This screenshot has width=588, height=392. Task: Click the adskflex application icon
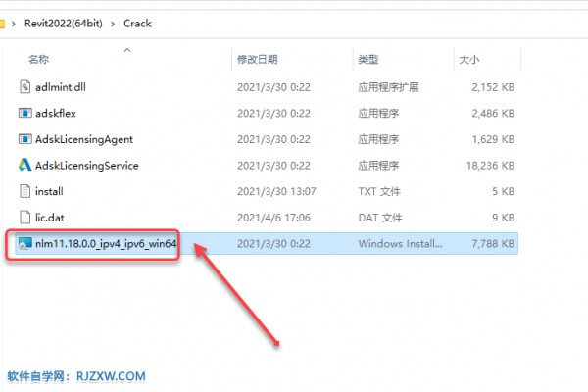[25, 113]
